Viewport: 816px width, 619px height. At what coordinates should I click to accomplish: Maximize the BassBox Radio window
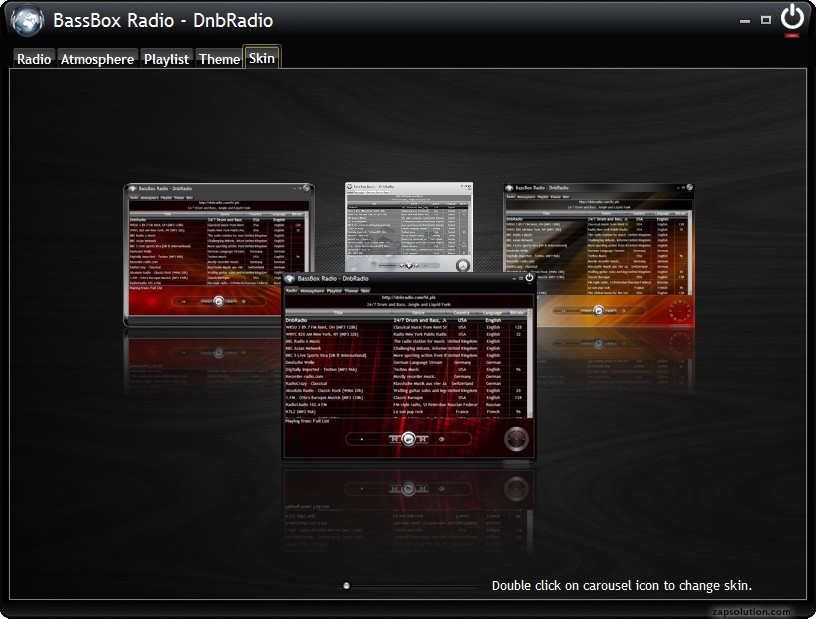pyautogui.click(x=766, y=20)
